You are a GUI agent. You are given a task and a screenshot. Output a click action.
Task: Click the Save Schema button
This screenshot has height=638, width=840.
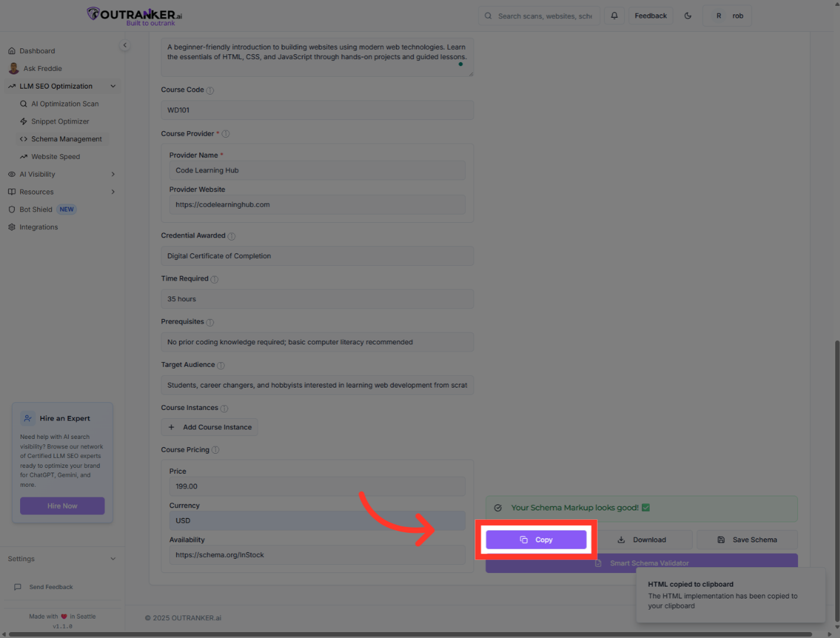click(x=747, y=540)
